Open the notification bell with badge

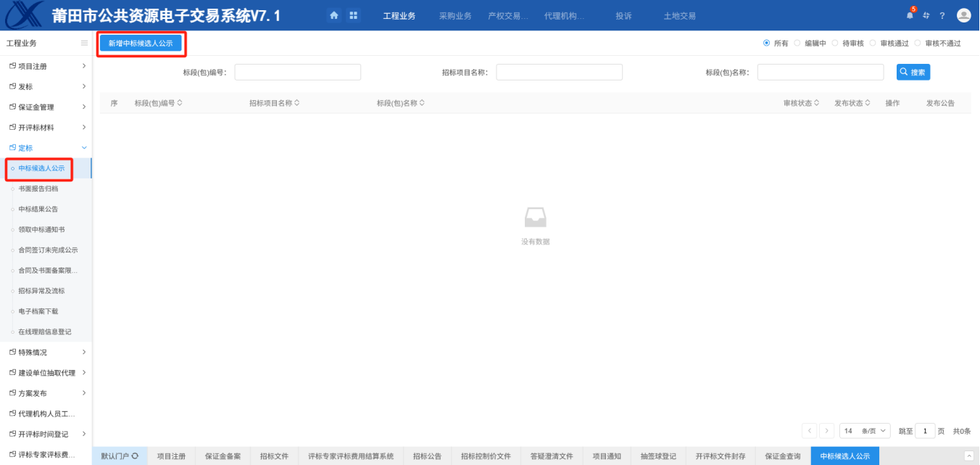[x=910, y=15]
